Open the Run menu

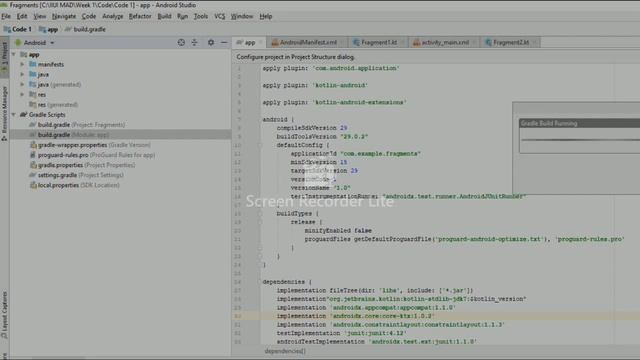[x=182, y=16]
